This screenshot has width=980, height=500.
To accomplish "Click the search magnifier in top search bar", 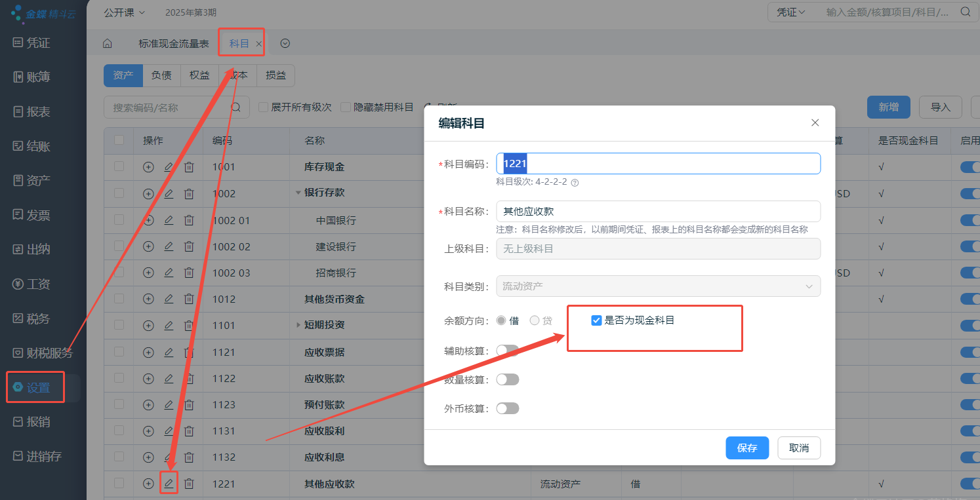I will point(965,12).
